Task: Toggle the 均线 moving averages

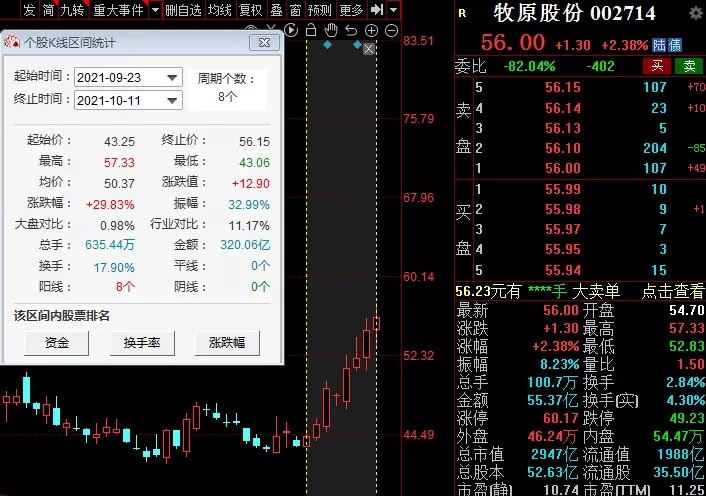Action: click(x=220, y=9)
